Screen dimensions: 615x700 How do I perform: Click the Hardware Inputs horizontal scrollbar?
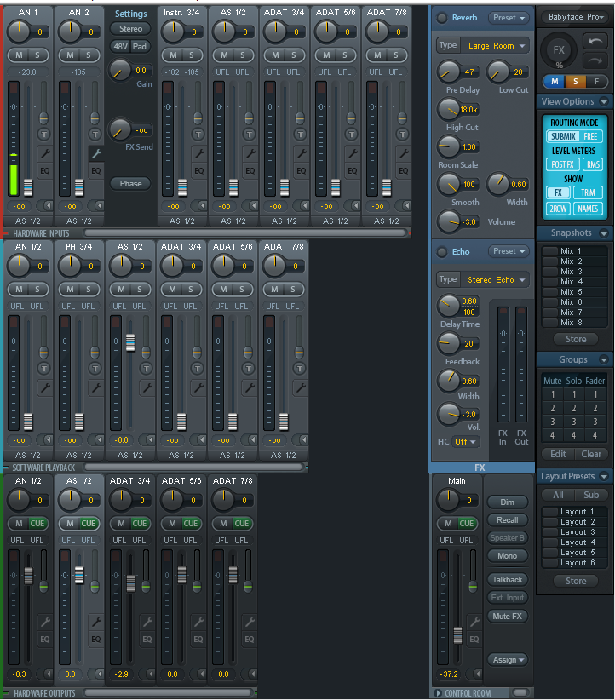coord(244,233)
